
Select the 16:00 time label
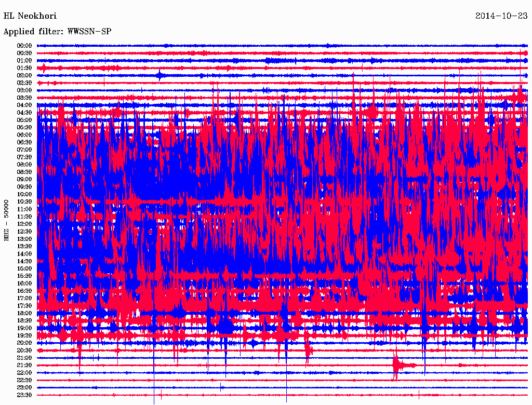pos(24,283)
